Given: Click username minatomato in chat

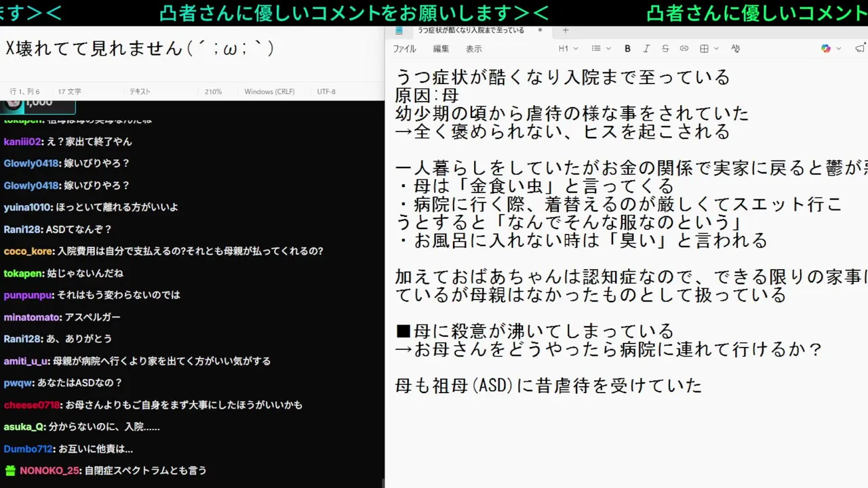Looking at the screenshot, I should point(32,317).
